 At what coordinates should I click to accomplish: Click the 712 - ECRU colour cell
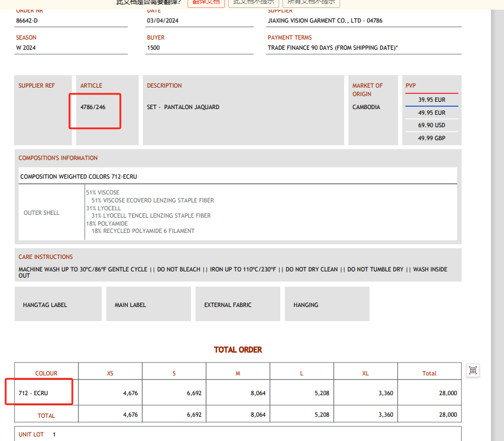(33, 393)
